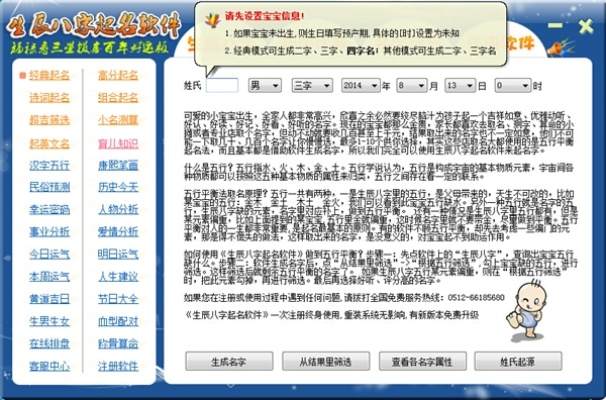Screen dimensions: 606x400
Task: Go to 康熙笔画
Action: [x=118, y=165]
